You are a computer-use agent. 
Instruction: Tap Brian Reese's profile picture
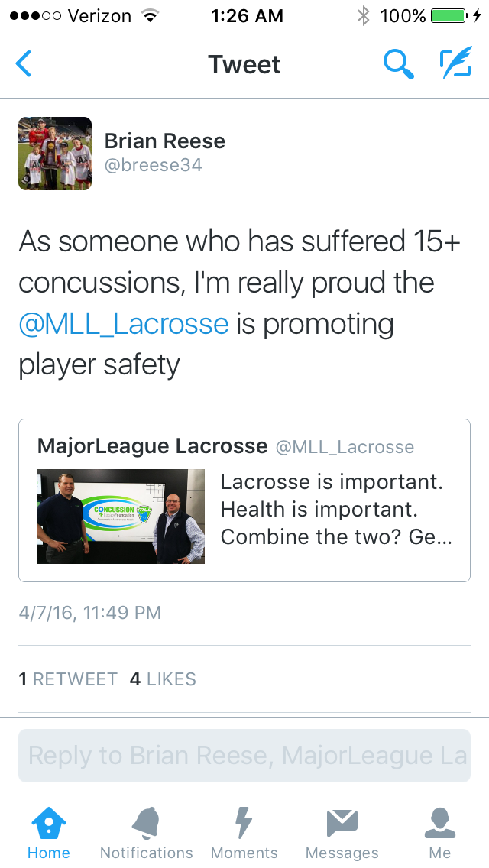(x=55, y=154)
